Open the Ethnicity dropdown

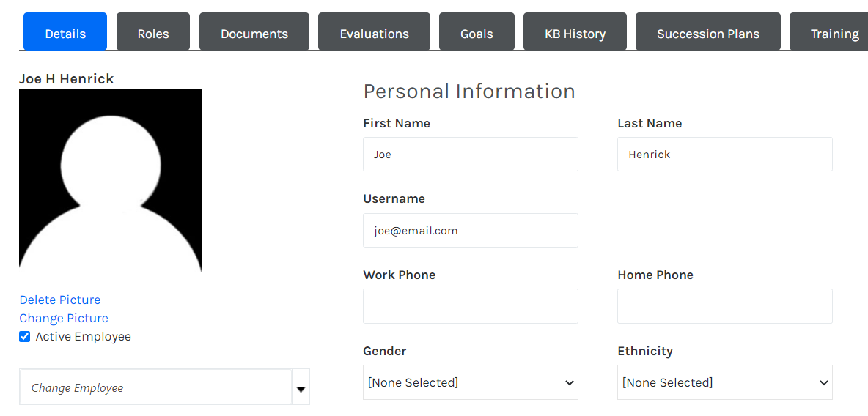point(725,382)
